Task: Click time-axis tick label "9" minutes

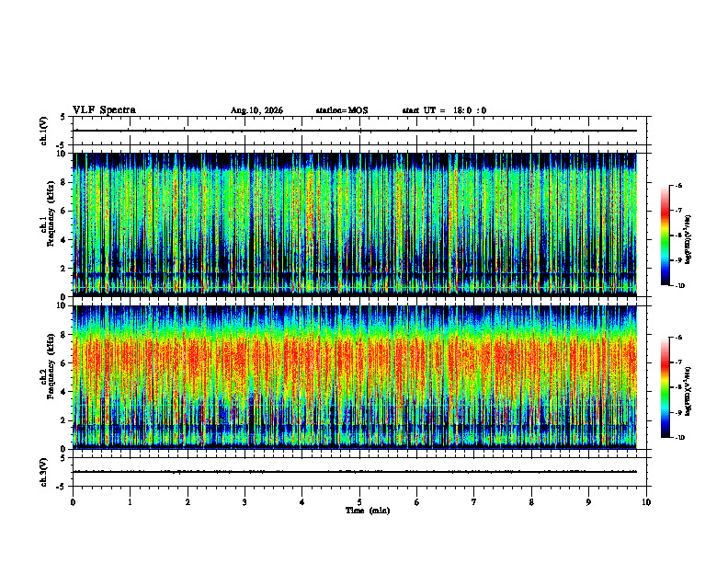Action: 588,502
